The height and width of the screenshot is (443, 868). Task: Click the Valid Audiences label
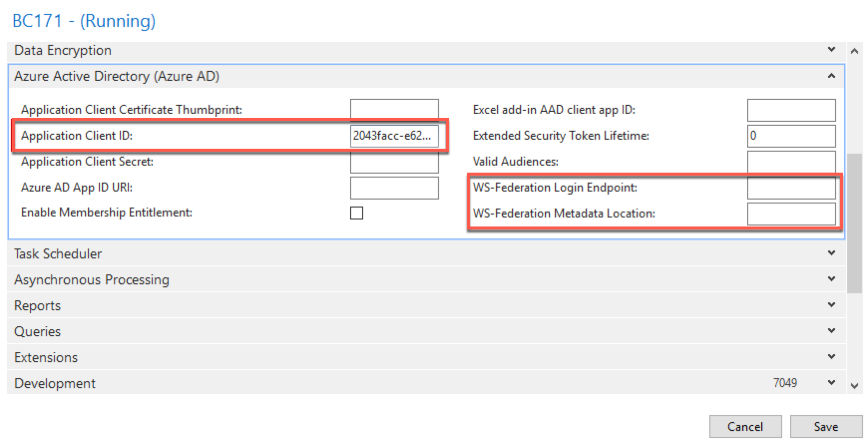[x=515, y=162]
